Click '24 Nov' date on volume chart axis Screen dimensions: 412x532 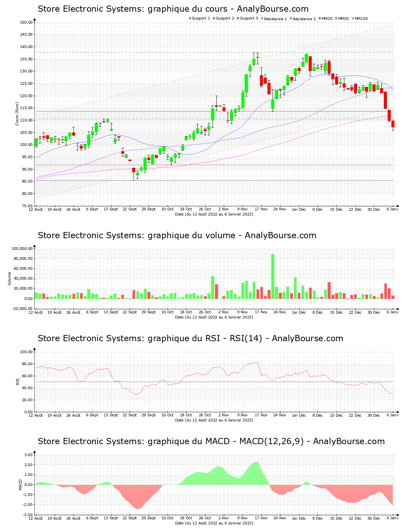point(280,312)
